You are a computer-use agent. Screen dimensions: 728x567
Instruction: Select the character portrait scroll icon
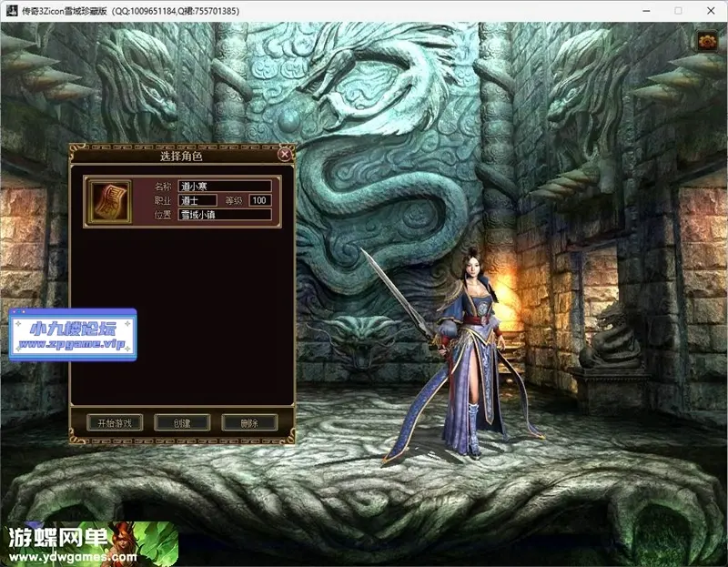[110, 202]
